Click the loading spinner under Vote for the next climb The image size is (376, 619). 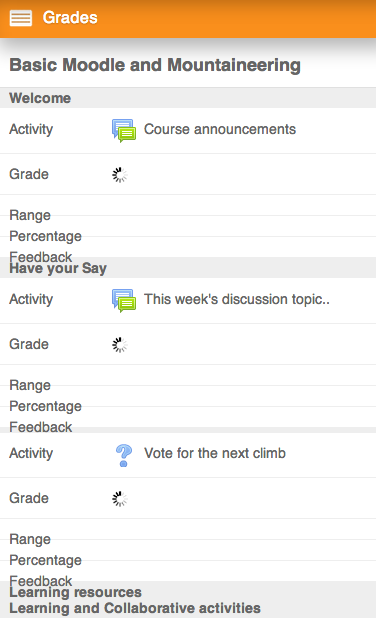[x=120, y=499]
